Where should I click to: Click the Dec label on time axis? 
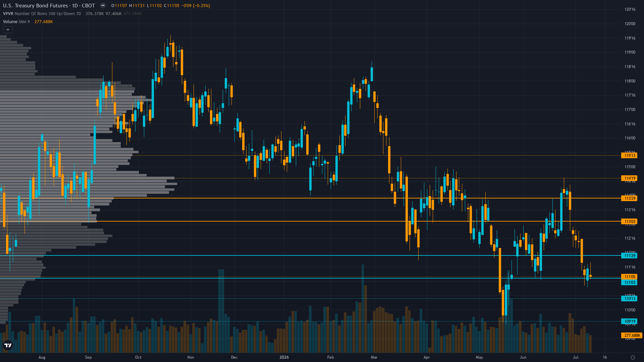234,357
